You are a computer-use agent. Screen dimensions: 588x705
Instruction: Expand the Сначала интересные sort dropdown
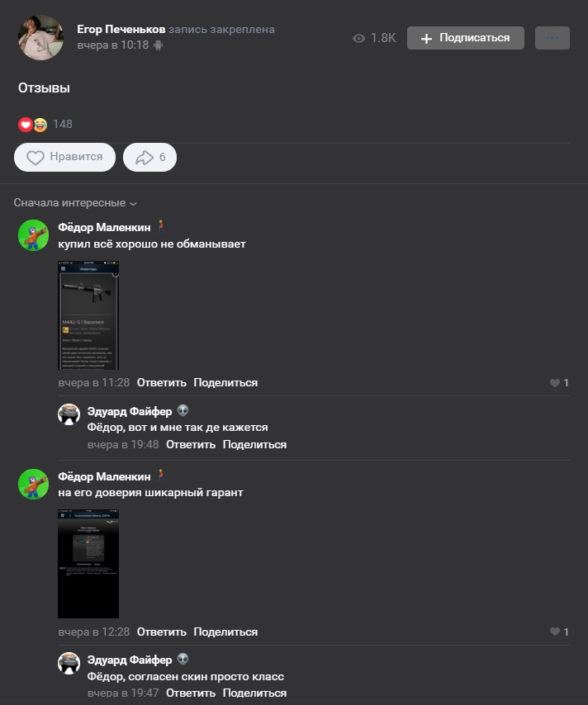(x=74, y=203)
